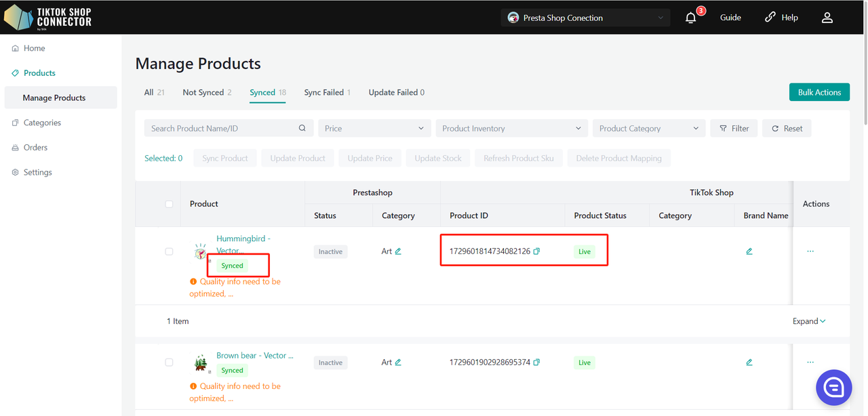This screenshot has height=416, width=868.
Task: Click the Delete Product Mapping button
Action: click(619, 158)
